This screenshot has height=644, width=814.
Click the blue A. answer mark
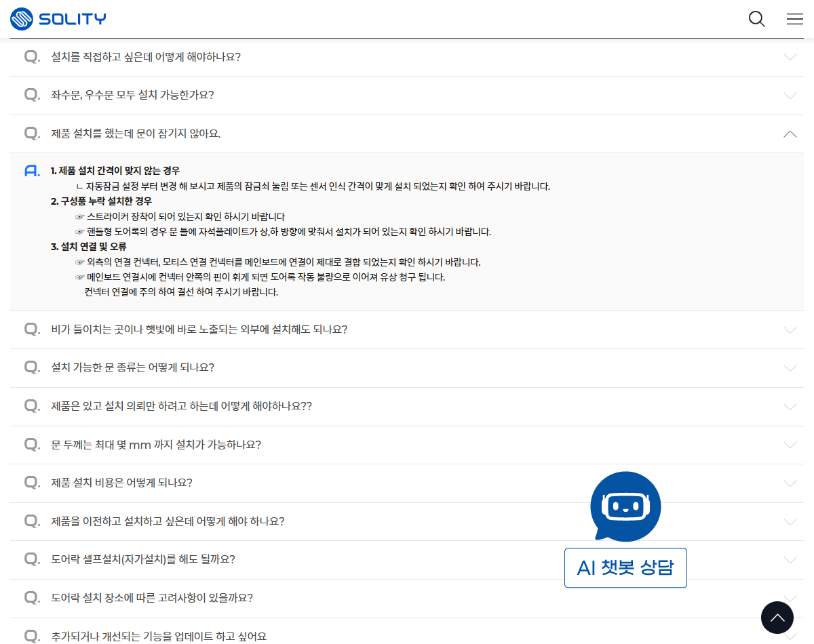pyautogui.click(x=32, y=171)
